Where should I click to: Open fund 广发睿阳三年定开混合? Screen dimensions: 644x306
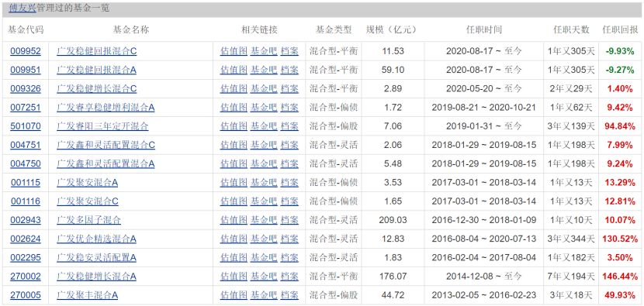pos(102,126)
